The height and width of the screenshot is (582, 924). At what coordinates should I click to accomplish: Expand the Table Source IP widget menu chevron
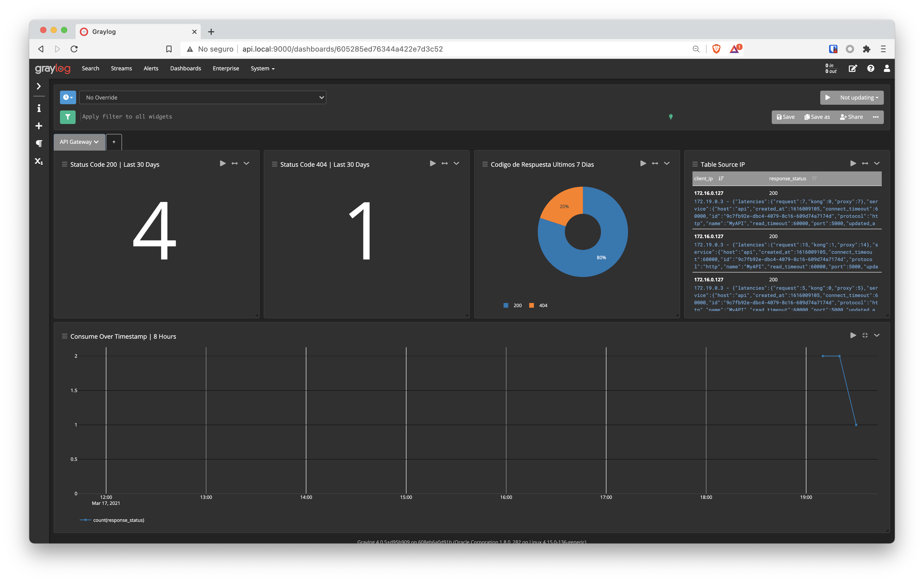coord(877,164)
